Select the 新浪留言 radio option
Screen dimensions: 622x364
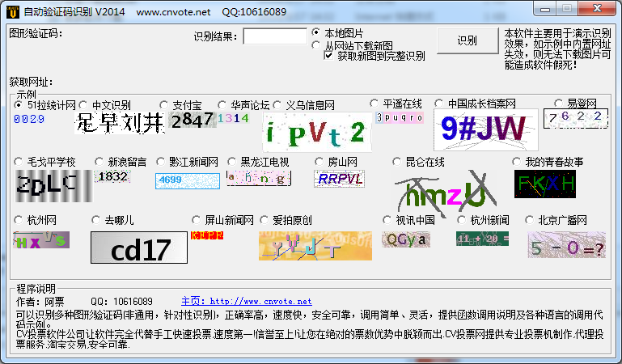coord(100,162)
